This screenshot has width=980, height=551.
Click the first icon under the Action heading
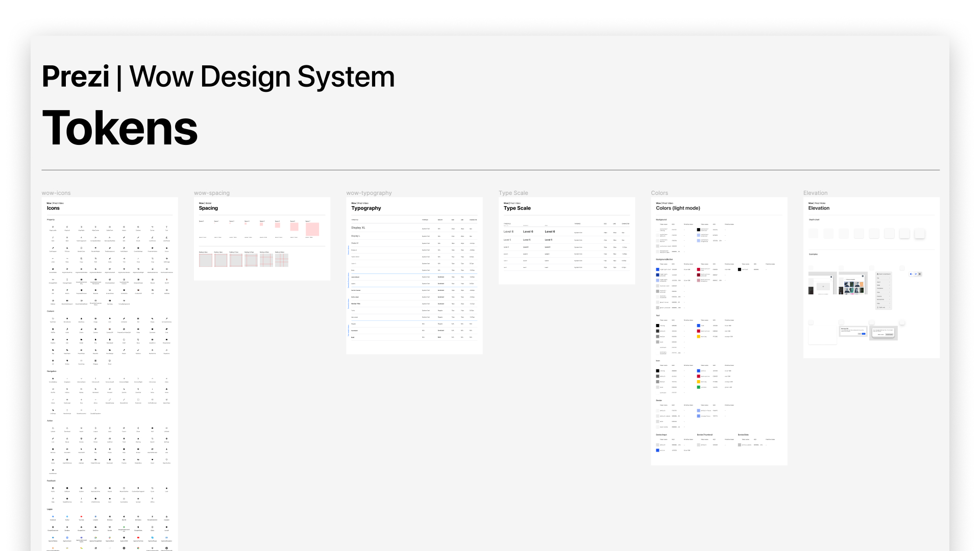pos(53,428)
